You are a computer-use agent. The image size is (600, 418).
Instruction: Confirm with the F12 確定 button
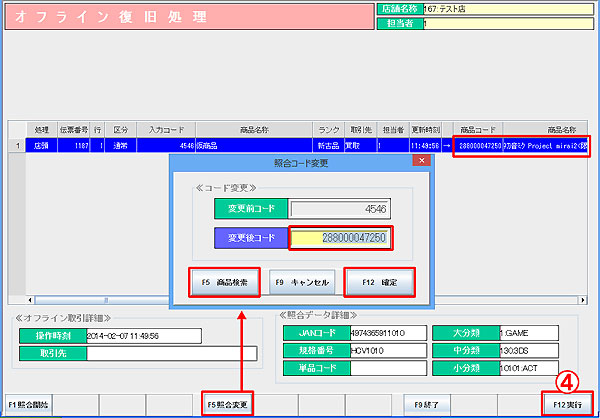[379, 283]
